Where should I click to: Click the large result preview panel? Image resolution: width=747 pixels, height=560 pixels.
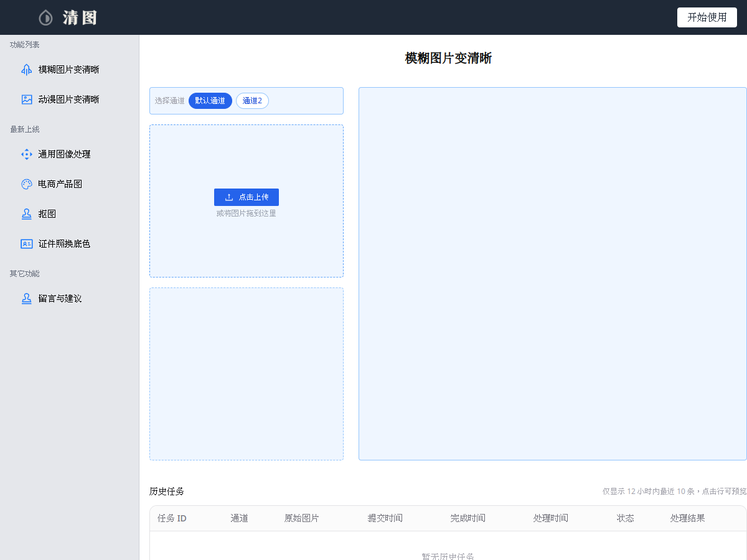tap(553, 274)
